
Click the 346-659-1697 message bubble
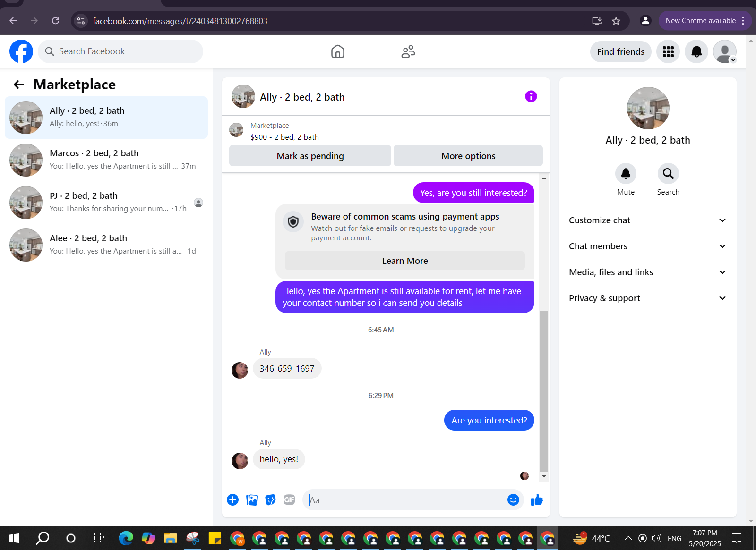point(287,368)
